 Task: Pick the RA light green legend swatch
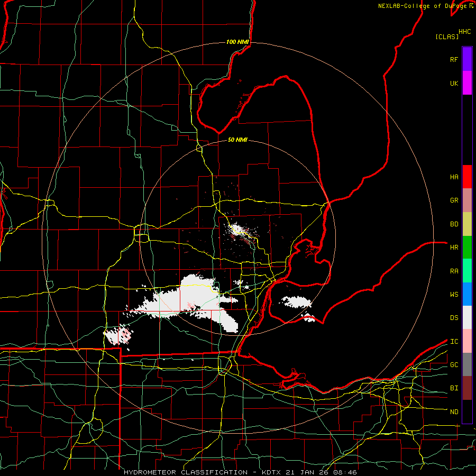coord(467,270)
